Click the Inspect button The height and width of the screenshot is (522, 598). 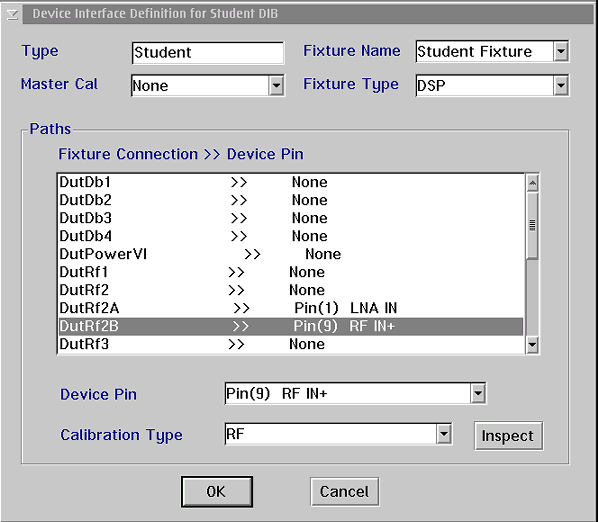(508, 435)
